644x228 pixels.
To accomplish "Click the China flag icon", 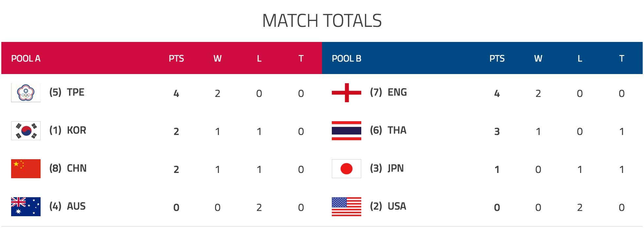I will coord(26,169).
